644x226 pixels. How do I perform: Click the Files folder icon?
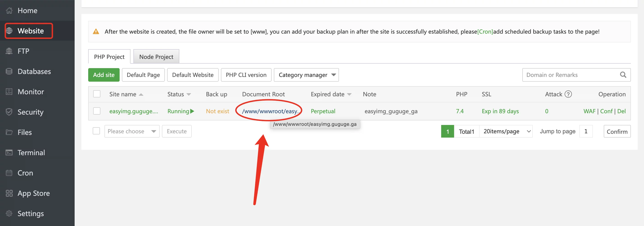coord(9,132)
